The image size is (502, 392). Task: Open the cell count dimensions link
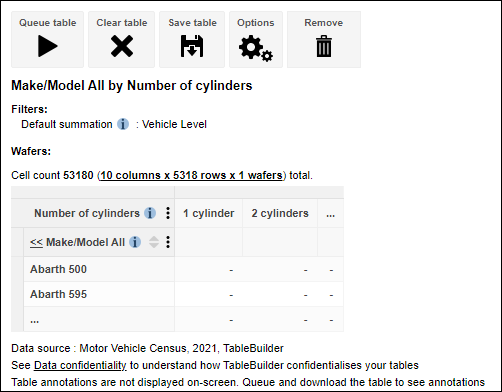[x=191, y=175]
